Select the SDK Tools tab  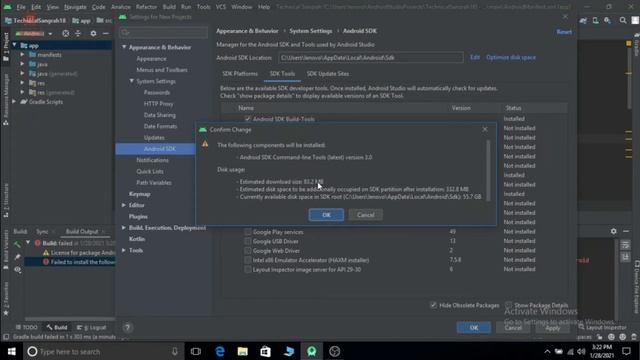(282, 74)
